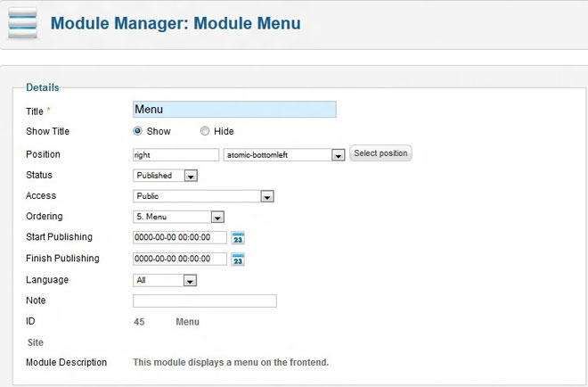Click the Module Manager: Module Menu heading
Image resolution: width=588 pixels, height=387 pixels.
click(x=176, y=23)
